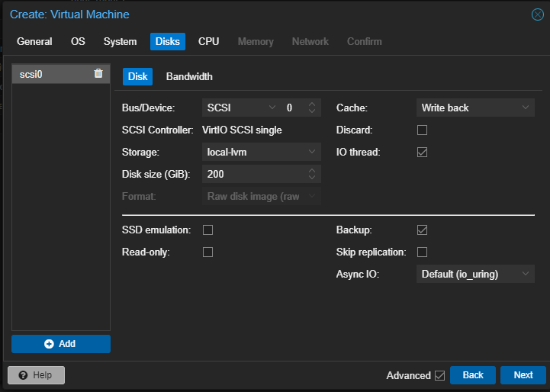Toggle the IO thread checkbox
This screenshot has width=550, height=392.
(422, 153)
